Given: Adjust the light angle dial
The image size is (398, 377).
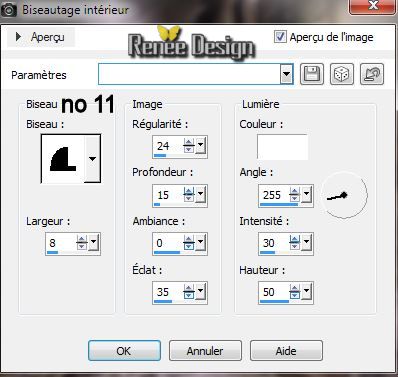Looking at the screenshot, I should [345, 195].
